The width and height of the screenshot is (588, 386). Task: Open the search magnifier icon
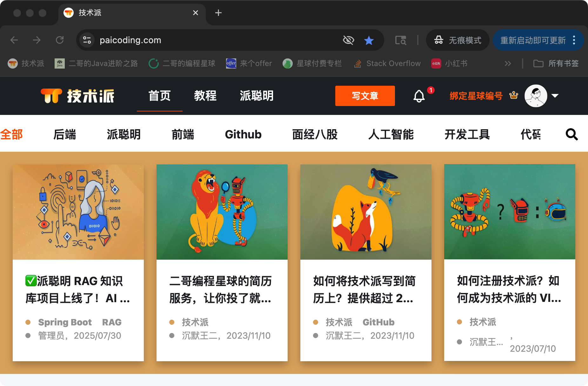571,135
